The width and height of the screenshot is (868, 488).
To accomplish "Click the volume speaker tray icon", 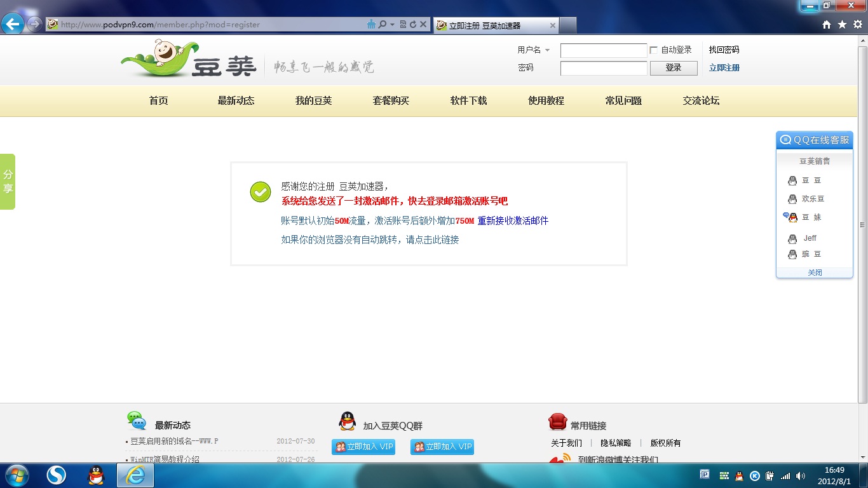I will click(x=801, y=475).
